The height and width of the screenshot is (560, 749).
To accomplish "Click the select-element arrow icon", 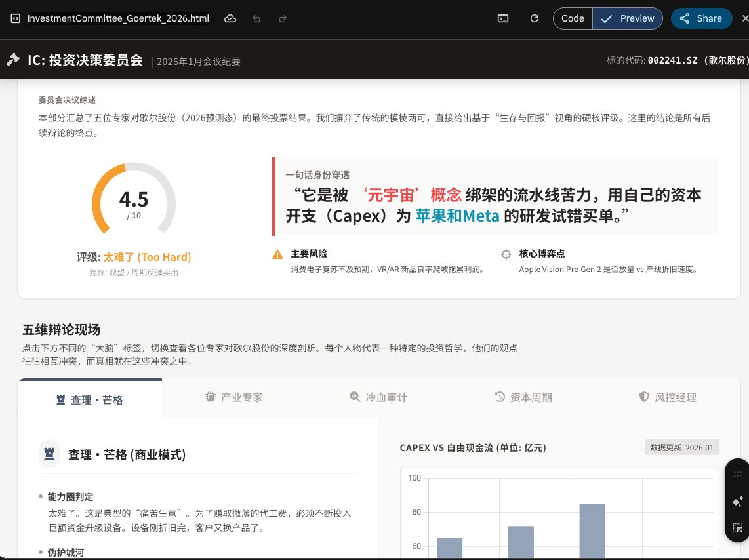I will [737, 528].
